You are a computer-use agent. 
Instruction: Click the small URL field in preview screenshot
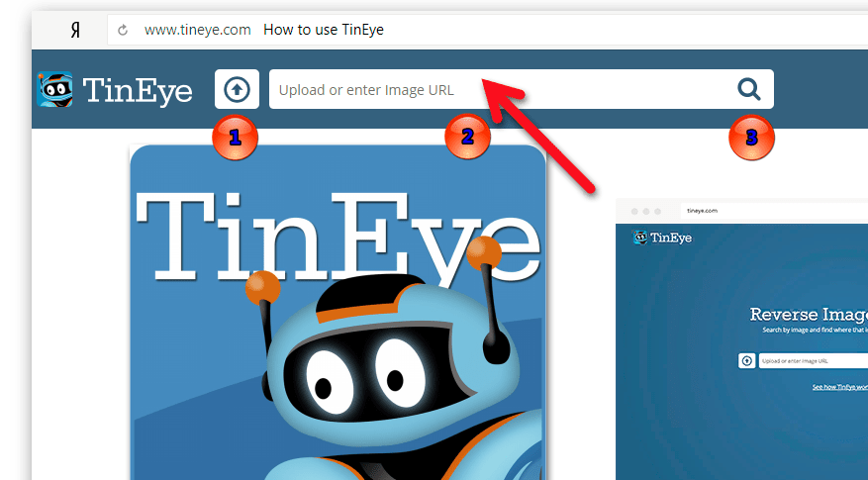812,361
